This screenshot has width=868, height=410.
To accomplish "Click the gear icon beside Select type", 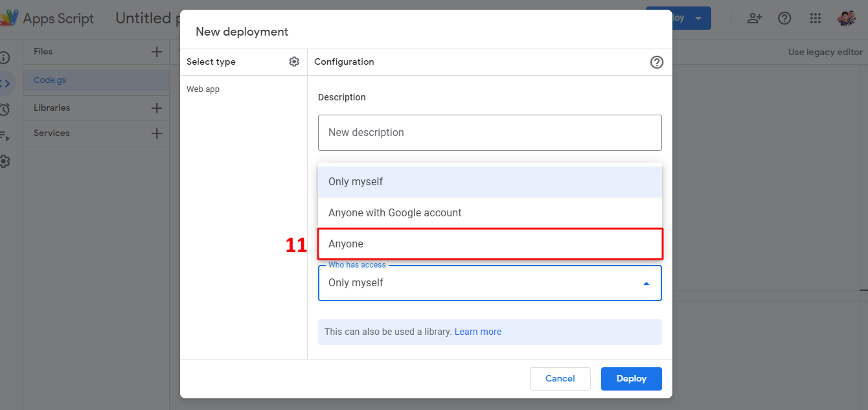I will click(x=294, y=62).
